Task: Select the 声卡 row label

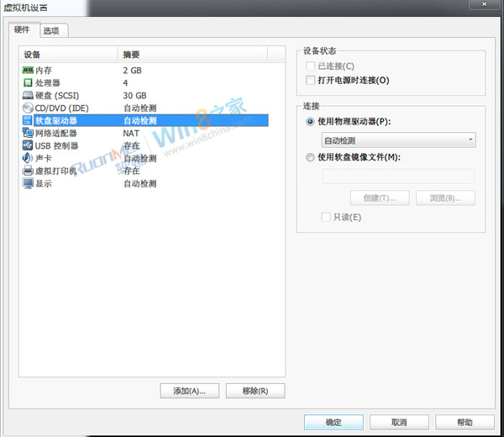Action: [x=44, y=158]
